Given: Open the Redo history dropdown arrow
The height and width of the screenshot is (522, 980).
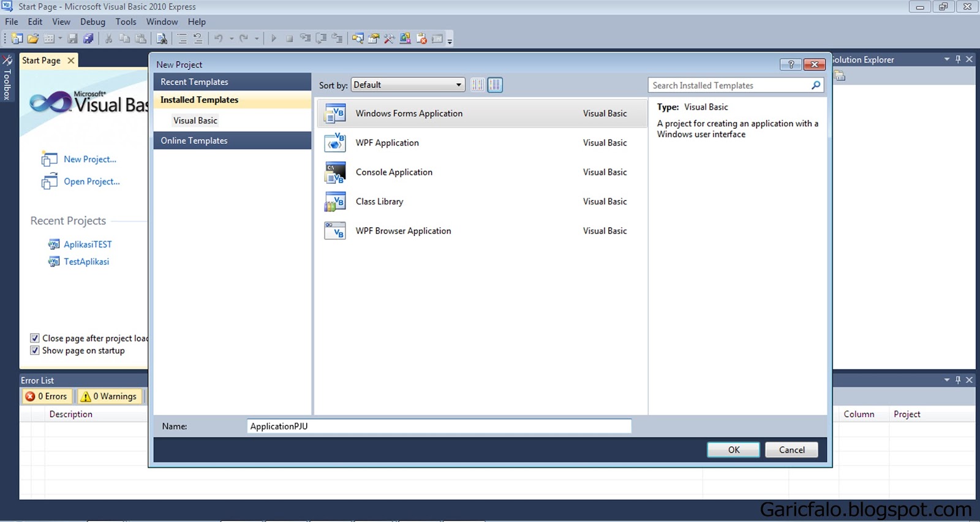Looking at the screenshot, I should coord(257,39).
